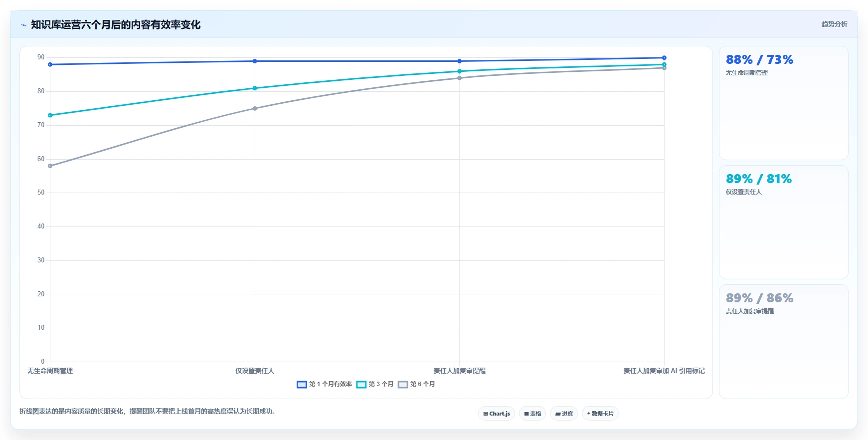Viewport: 868px width, 440px height.
Task: Click the y-axis tick label 0
Action: 43,362
